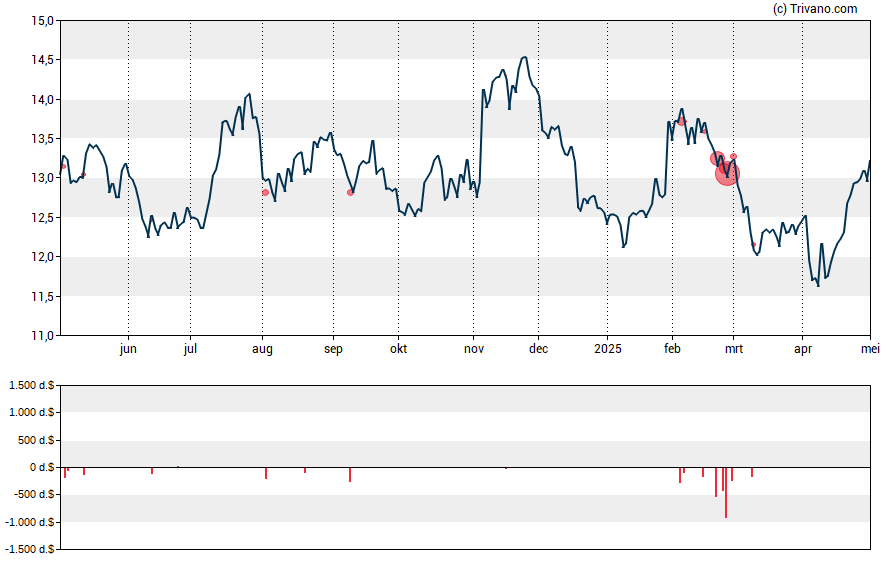The image size is (888, 565).
Task: Click the '12,5' y-axis value
Action: (x=42, y=217)
